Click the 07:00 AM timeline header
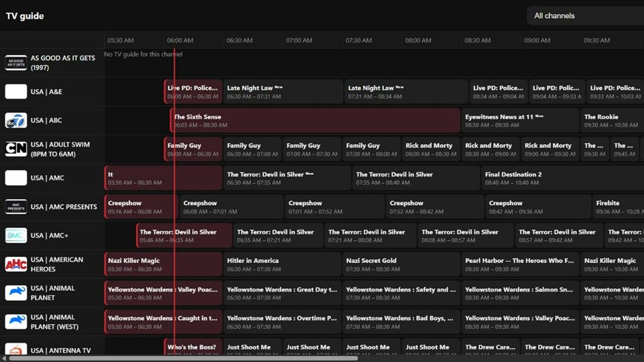This screenshot has width=644, height=362. [x=299, y=40]
